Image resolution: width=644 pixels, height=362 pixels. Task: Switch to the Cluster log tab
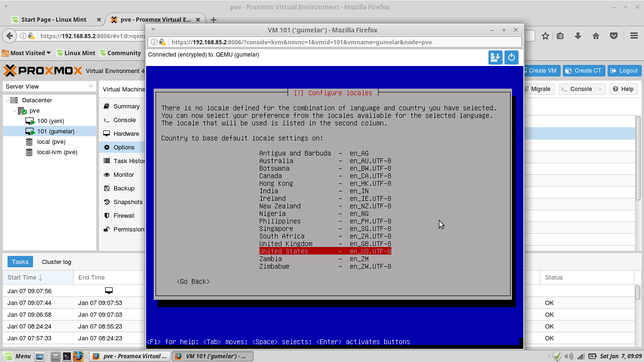(57, 262)
